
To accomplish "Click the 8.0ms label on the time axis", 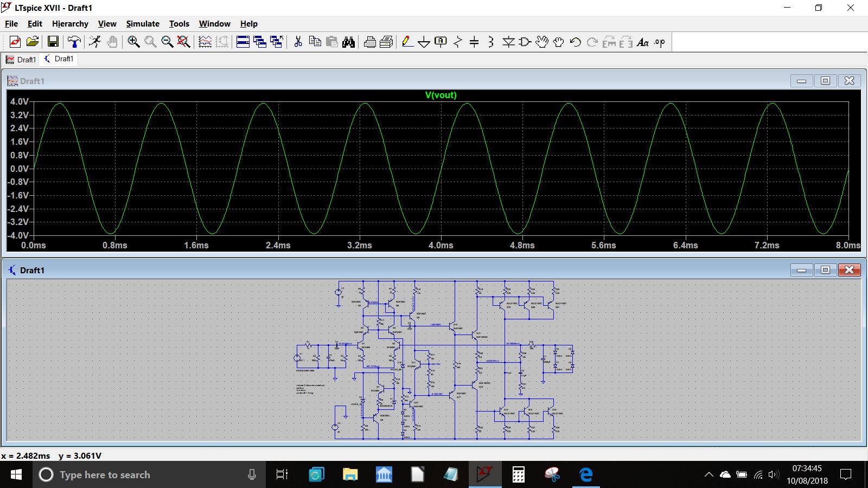I will tap(848, 245).
